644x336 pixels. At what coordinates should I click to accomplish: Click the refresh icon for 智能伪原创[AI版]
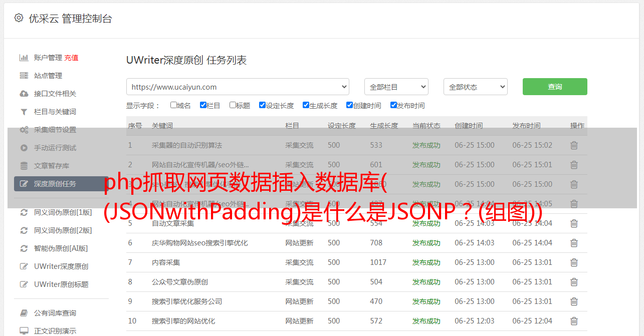[x=24, y=248]
